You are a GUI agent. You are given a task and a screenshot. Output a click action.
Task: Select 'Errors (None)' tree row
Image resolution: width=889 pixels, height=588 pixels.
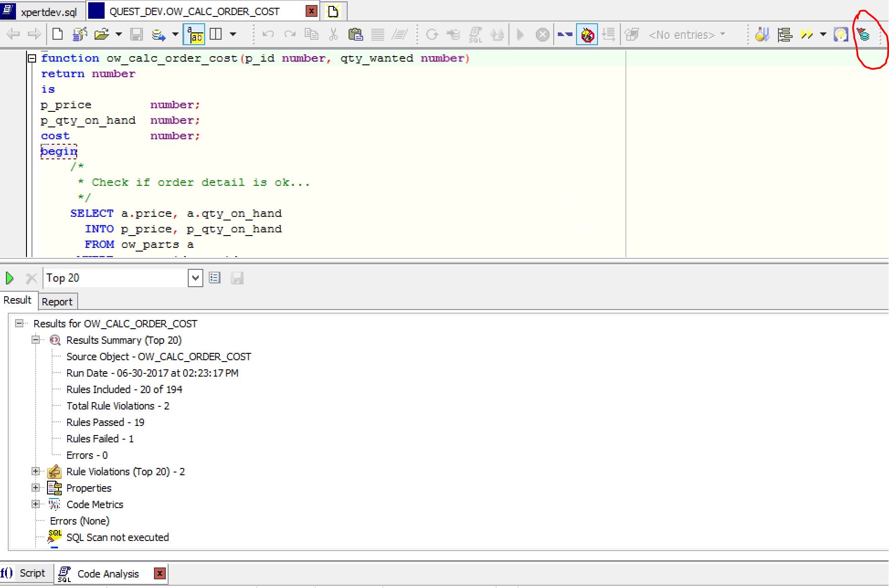[x=79, y=521]
